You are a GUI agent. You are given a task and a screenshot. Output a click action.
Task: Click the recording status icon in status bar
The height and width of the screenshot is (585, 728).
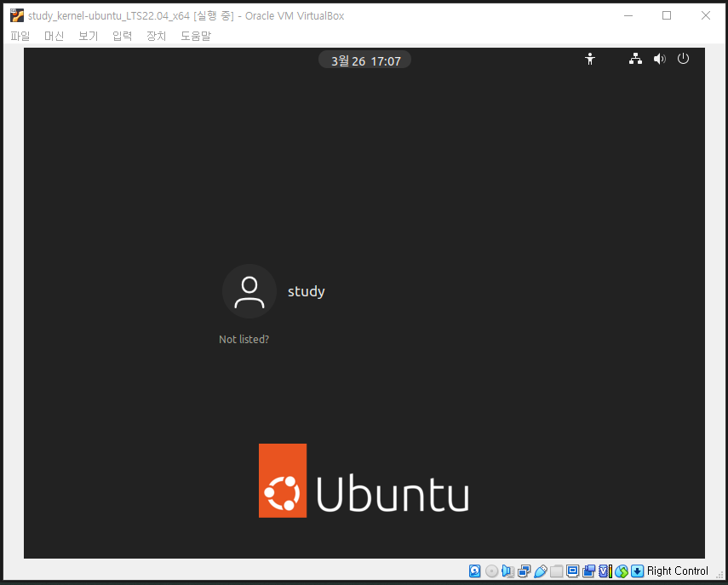pyautogui.click(x=588, y=571)
